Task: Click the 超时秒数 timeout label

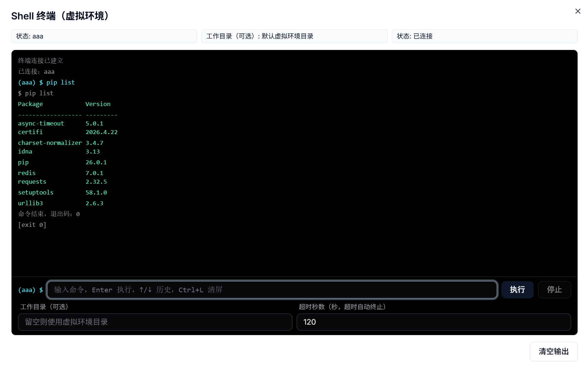Action: click(x=342, y=307)
